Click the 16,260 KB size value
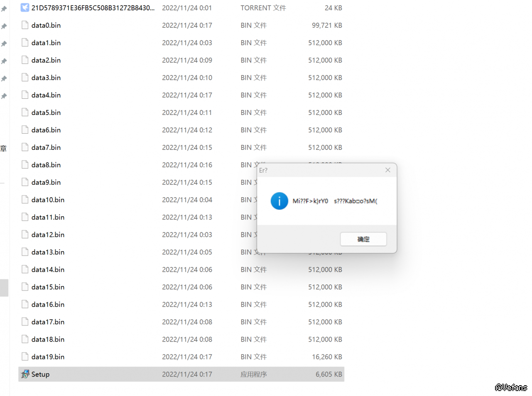 tap(327, 357)
